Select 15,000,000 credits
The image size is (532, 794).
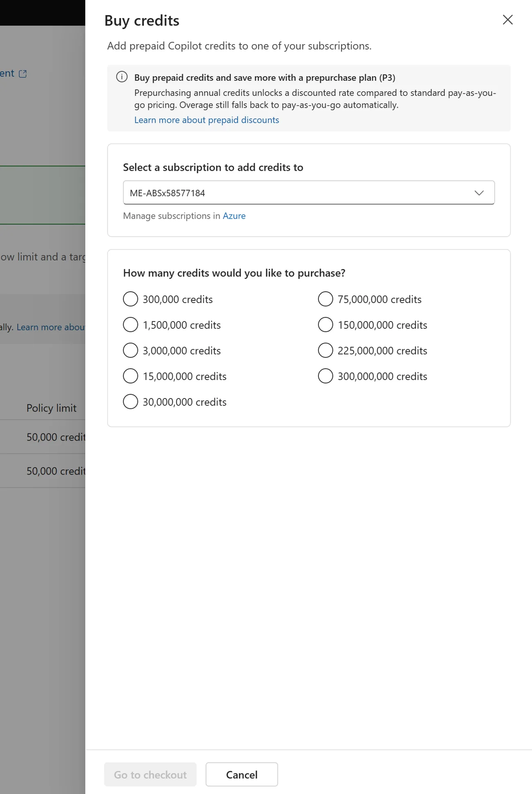(x=131, y=376)
